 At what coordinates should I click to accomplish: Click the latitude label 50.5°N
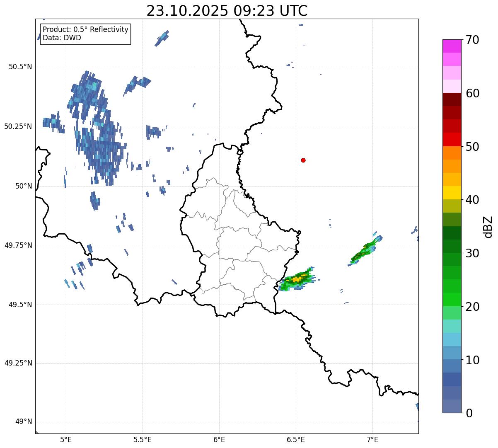(x=20, y=67)
